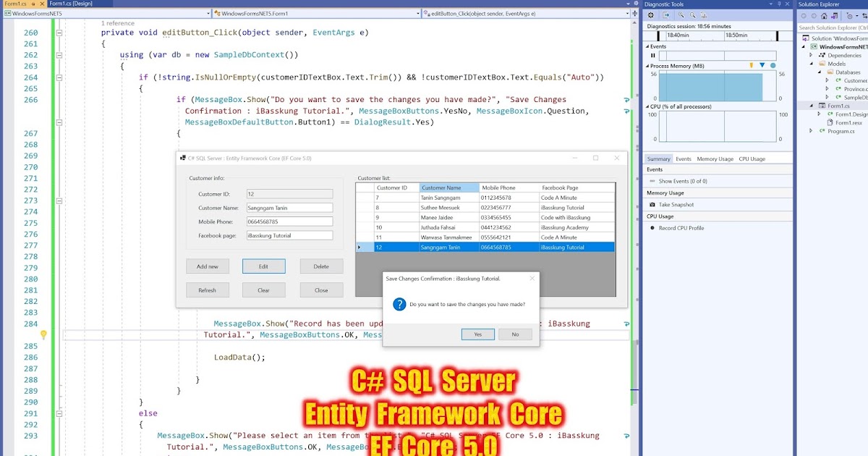Expand the Customer.cs tree item

coord(827,80)
